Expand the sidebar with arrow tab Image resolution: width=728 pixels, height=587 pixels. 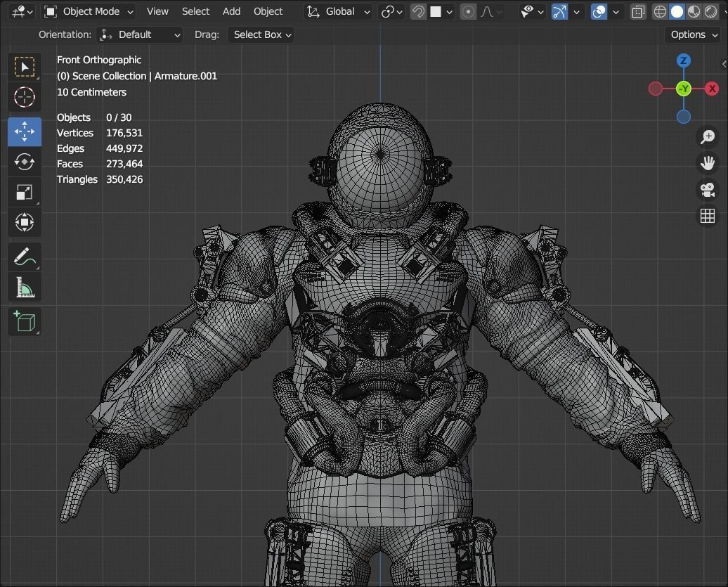724,64
